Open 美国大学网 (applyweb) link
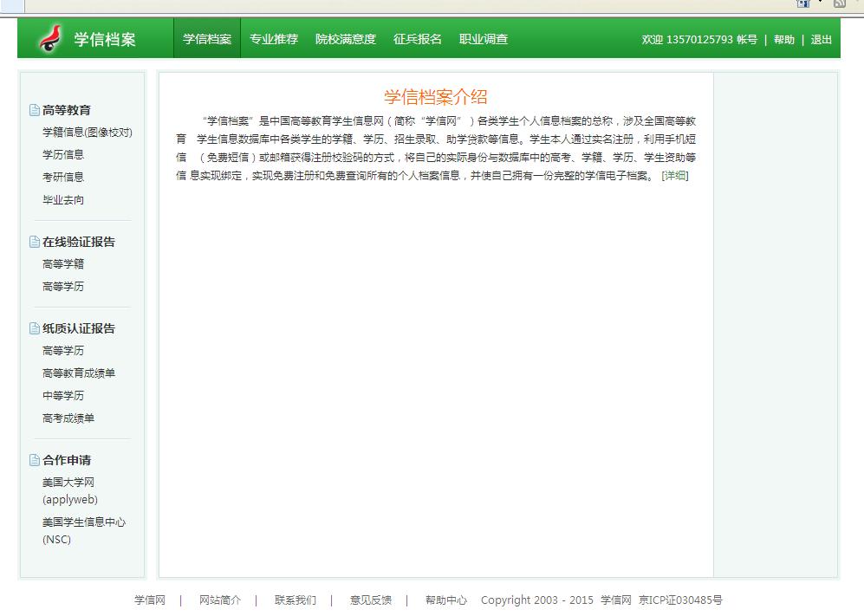864x616 pixels. [x=70, y=491]
